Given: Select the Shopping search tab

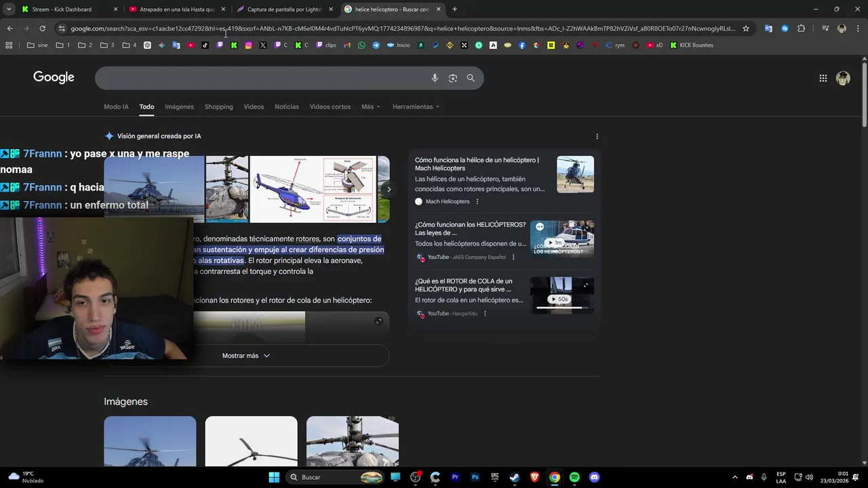Looking at the screenshot, I should click(218, 106).
